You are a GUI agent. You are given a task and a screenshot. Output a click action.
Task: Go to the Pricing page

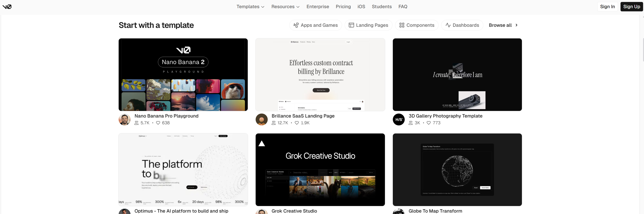click(x=343, y=7)
